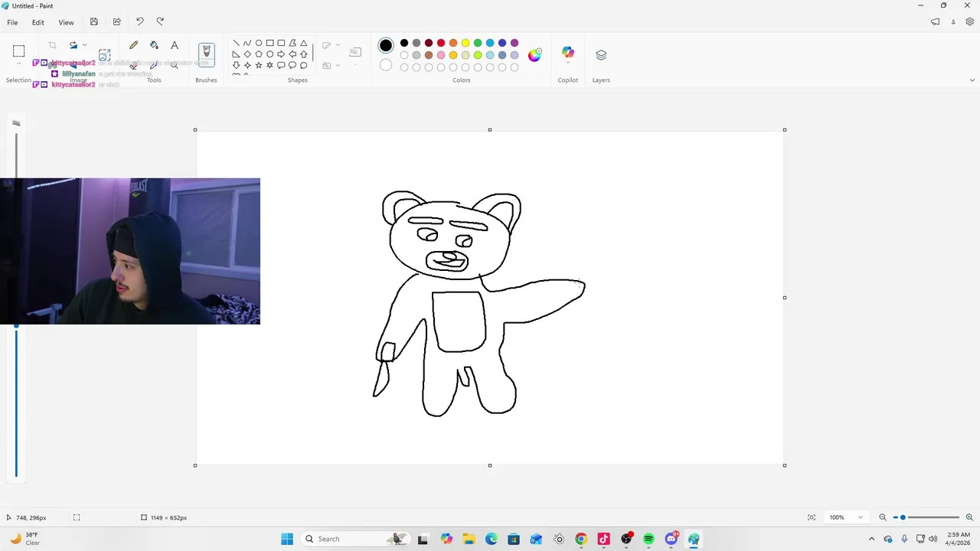Image resolution: width=980 pixels, height=551 pixels.
Task: Click the Undo arrow
Action: (x=139, y=21)
